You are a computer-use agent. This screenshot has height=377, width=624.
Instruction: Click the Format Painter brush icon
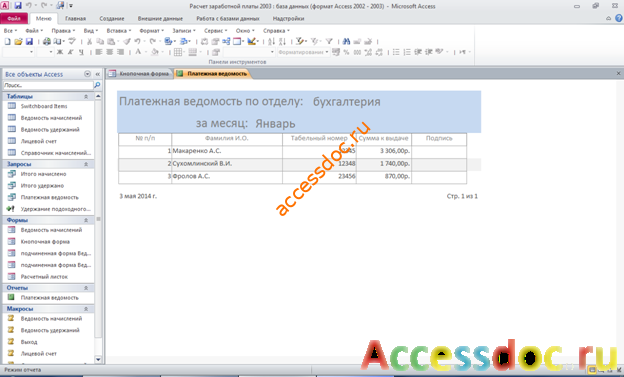[127, 41]
